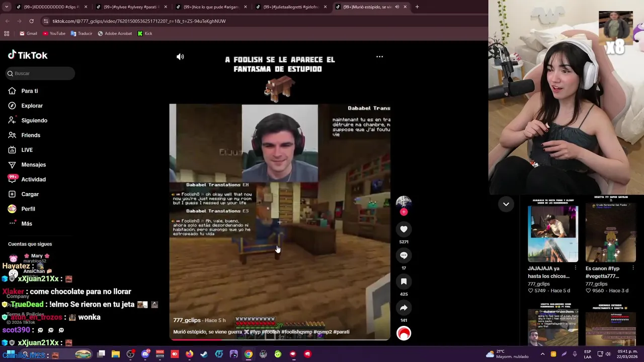The image size is (644, 362).
Task: Open Friends in the sidebar
Action: tap(31, 135)
